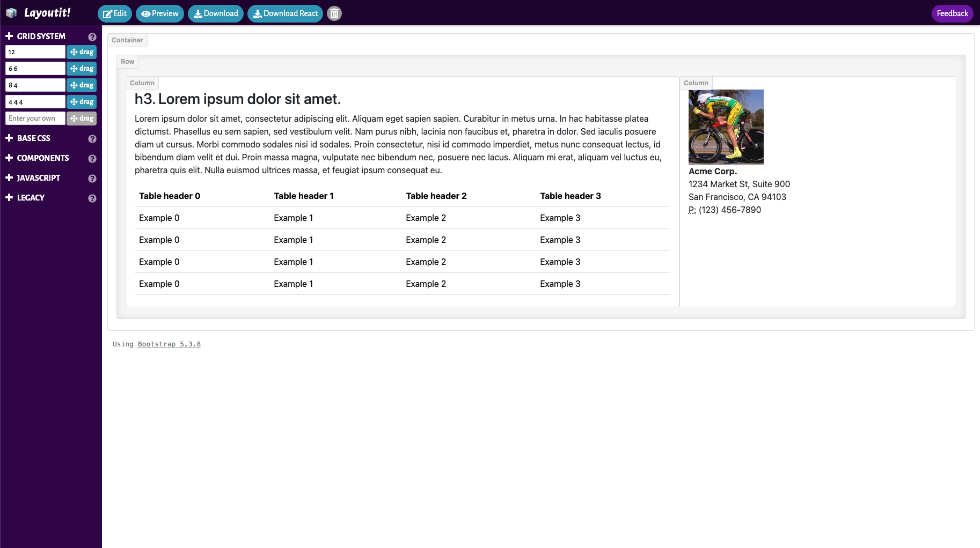Viewport: 980px width, 548px height.
Task: Click the trash can clear-layout icon
Action: click(x=334, y=13)
